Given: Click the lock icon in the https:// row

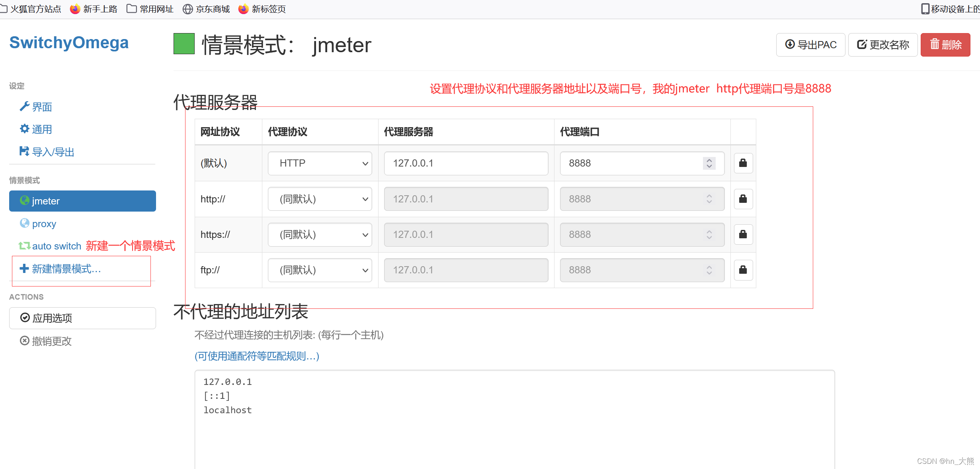Looking at the screenshot, I should coord(743,234).
